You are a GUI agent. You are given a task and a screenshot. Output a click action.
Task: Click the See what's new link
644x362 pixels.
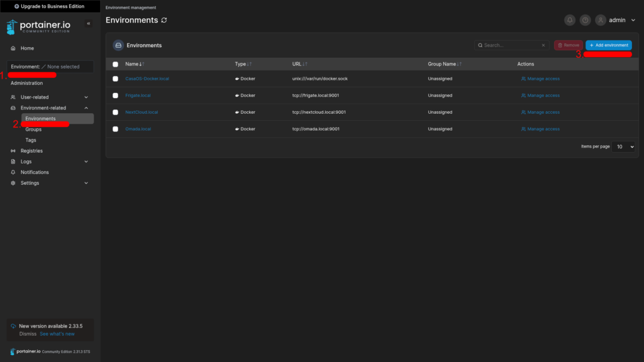point(57,334)
